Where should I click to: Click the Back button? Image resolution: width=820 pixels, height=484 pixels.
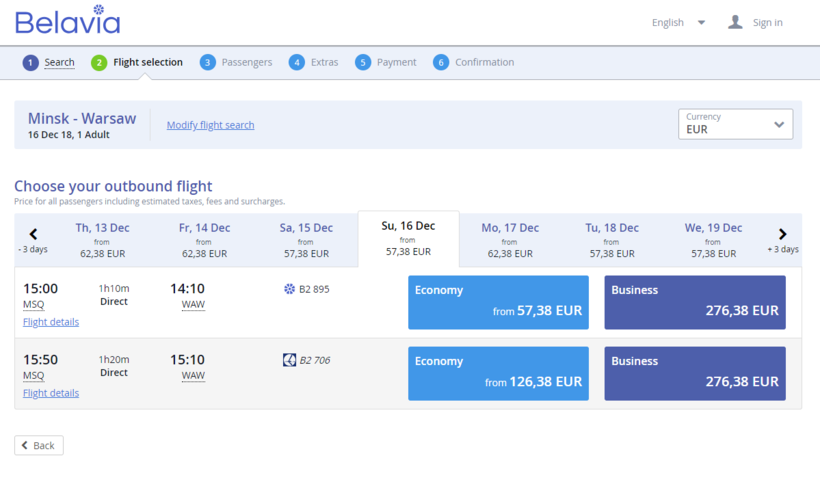coord(39,445)
